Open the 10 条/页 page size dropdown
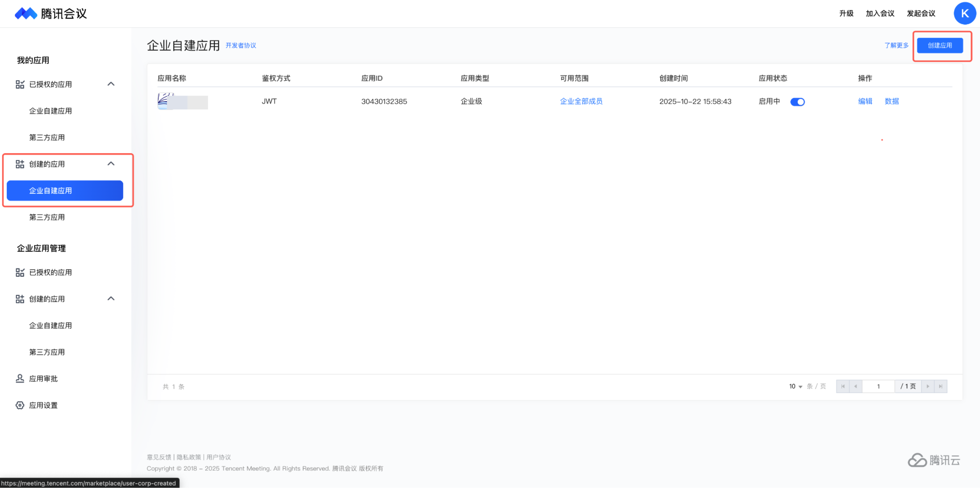980x488 pixels. 796,387
